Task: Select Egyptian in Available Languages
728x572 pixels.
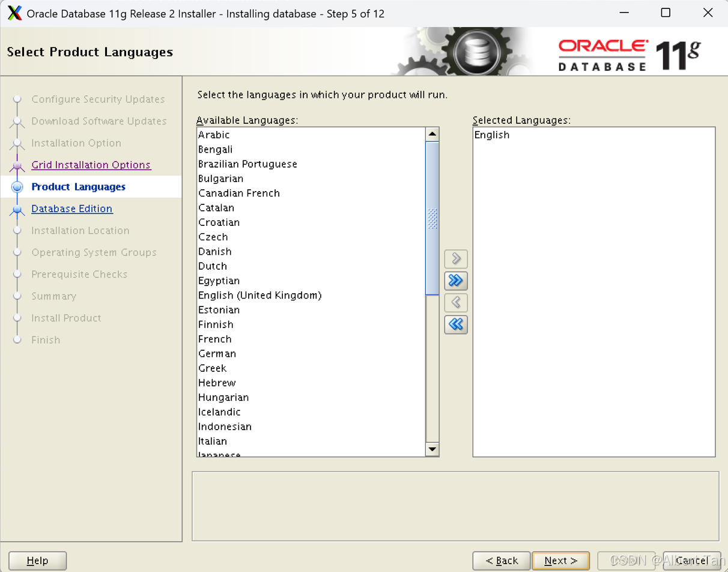Action: [311, 281]
